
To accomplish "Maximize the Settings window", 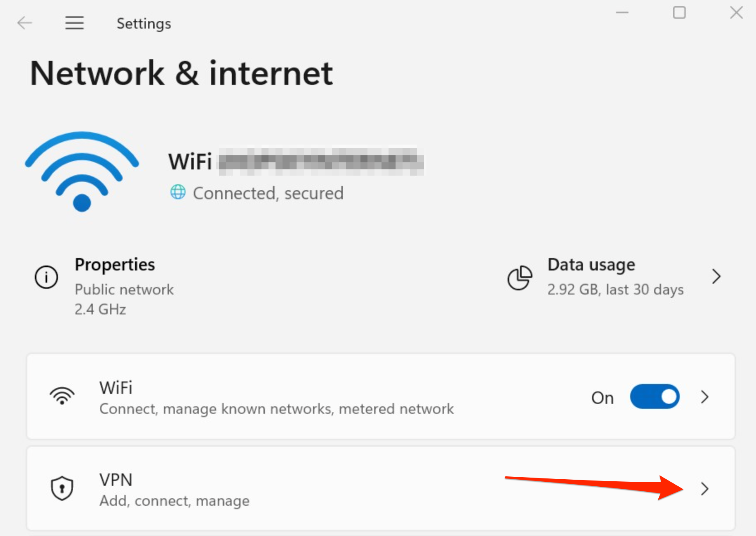I will tap(679, 12).
